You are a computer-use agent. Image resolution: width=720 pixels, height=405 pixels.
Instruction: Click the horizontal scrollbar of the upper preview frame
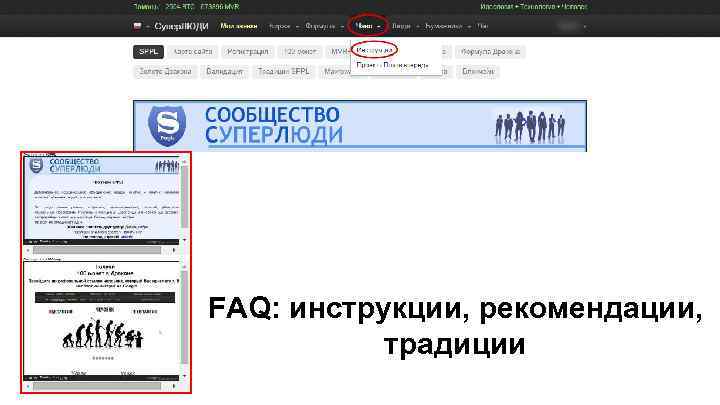point(101,250)
